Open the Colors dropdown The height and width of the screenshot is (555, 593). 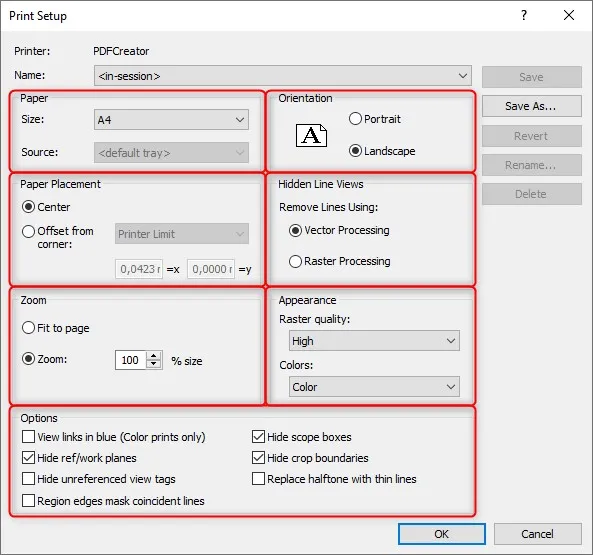(374, 386)
